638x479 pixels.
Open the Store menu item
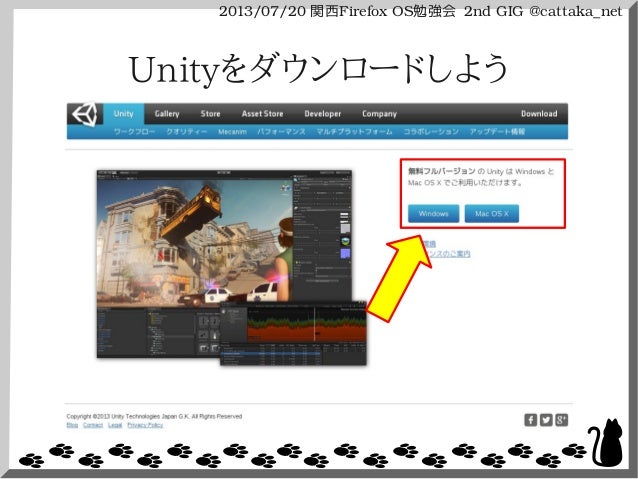click(210, 114)
